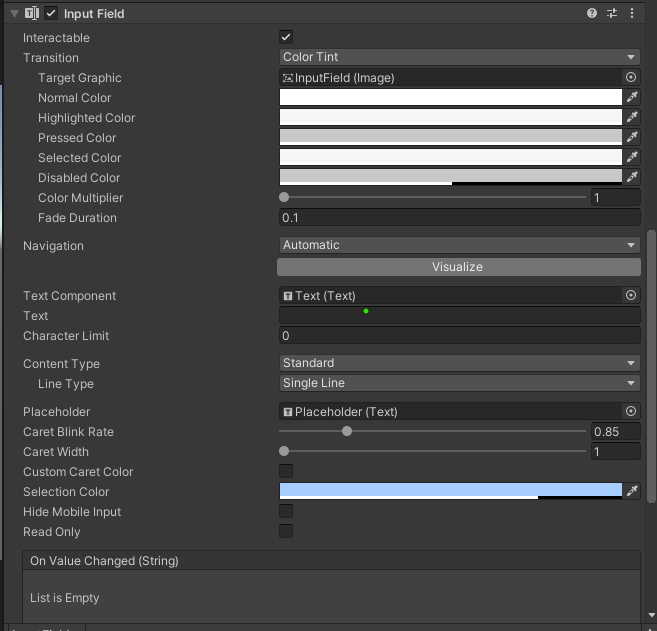Open the Normal Color swatch
The height and width of the screenshot is (631, 657).
[451, 97]
